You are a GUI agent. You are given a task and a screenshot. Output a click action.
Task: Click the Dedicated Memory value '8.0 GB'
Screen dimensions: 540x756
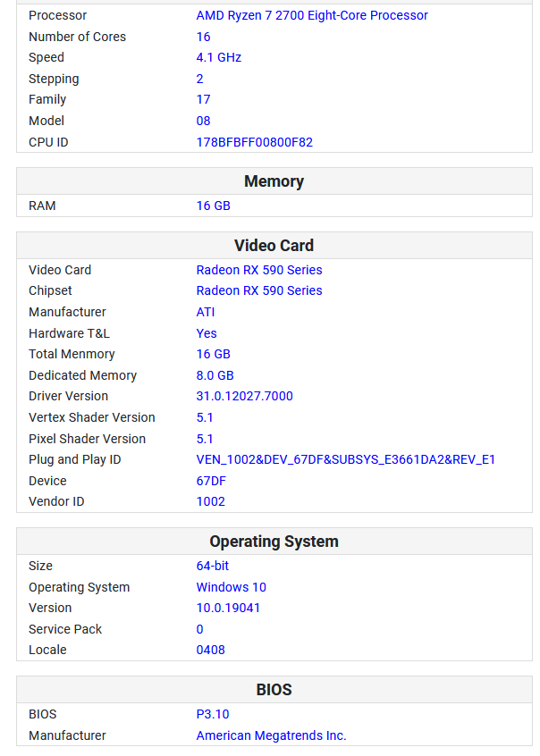(x=215, y=375)
